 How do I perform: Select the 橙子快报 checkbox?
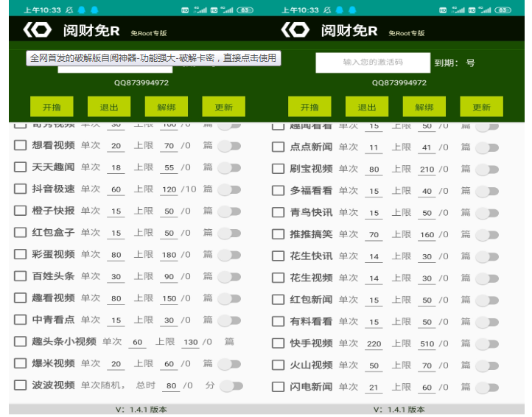click(x=21, y=211)
